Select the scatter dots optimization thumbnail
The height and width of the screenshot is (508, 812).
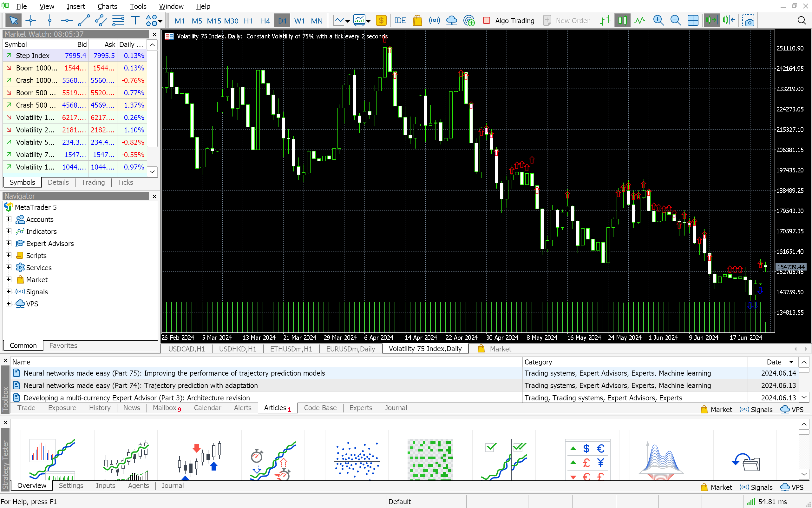(x=357, y=455)
